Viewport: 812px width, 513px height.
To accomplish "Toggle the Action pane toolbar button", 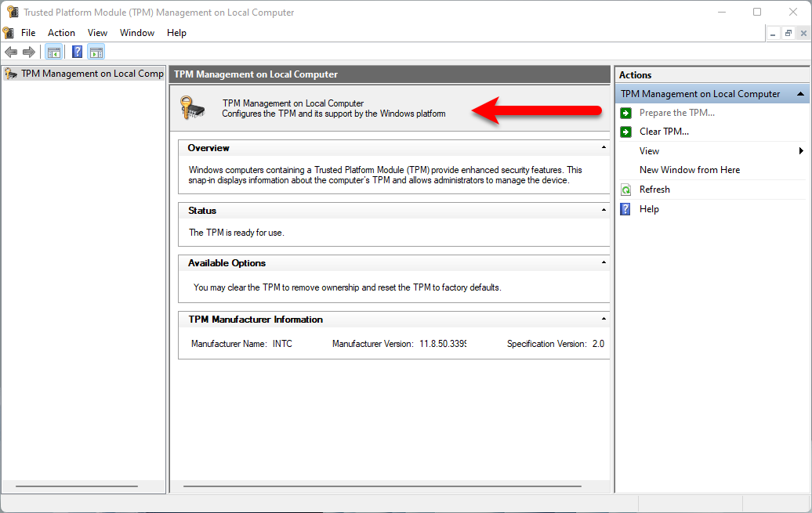I will [x=96, y=52].
